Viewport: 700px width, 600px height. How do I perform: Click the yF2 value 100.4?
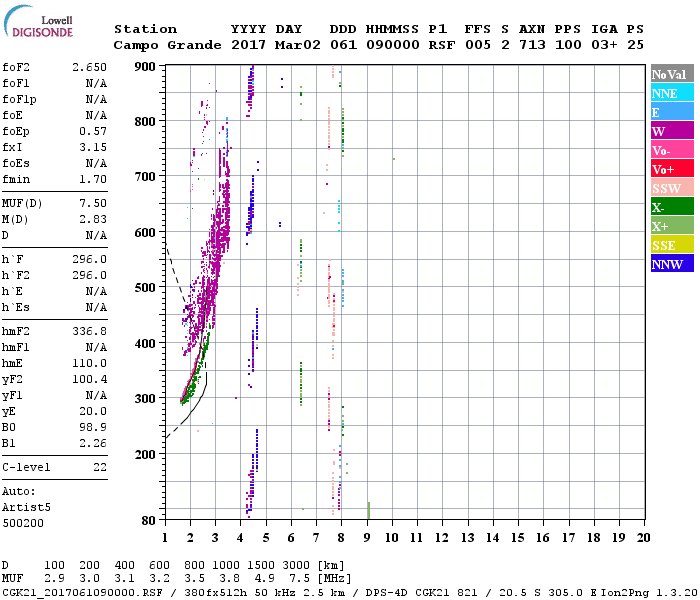89,379
